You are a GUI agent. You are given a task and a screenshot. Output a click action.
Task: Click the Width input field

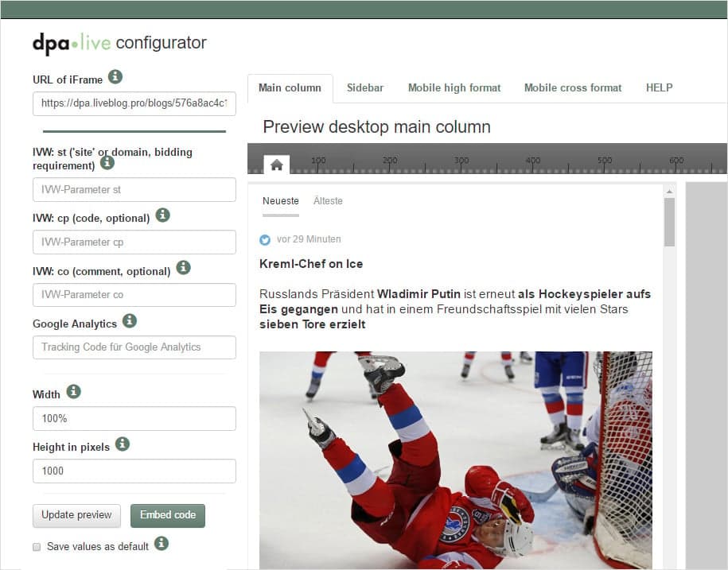click(134, 419)
